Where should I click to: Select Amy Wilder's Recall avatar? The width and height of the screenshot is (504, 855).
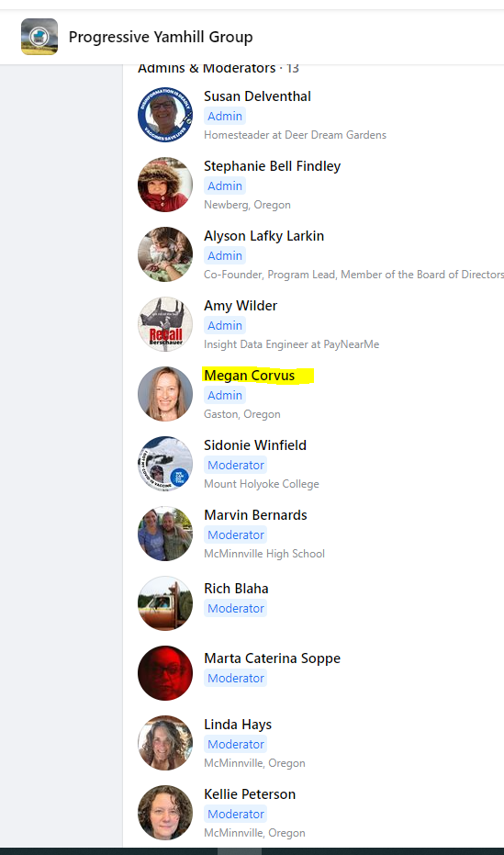pyautogui.click(x=165, y=324)
